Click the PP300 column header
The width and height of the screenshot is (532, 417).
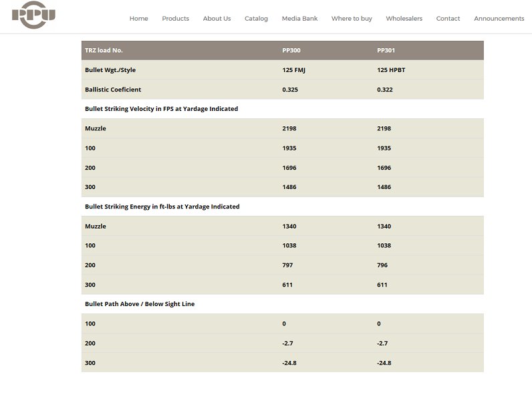point(291,50)
